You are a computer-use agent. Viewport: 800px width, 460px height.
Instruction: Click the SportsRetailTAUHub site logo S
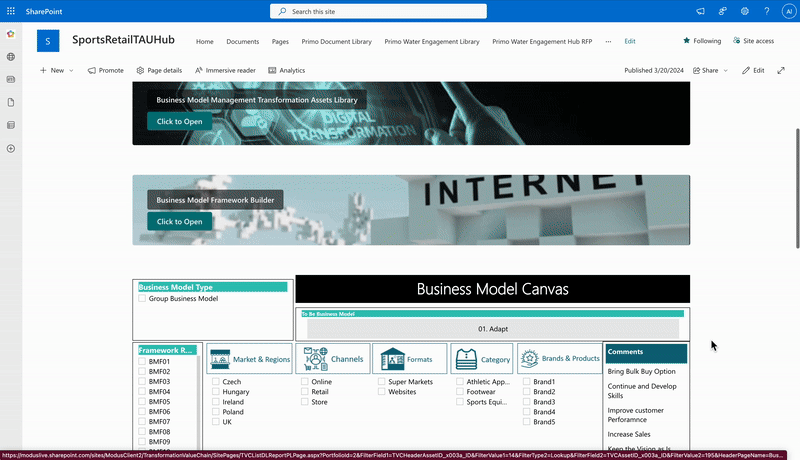click(48, 41)
